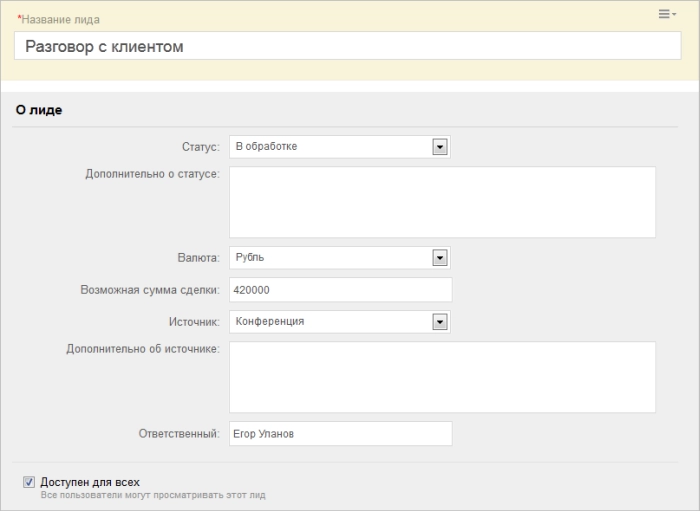Click the 'Возможная сумма сделки:' label
The image size is (700, 511).
click(150, 290)
